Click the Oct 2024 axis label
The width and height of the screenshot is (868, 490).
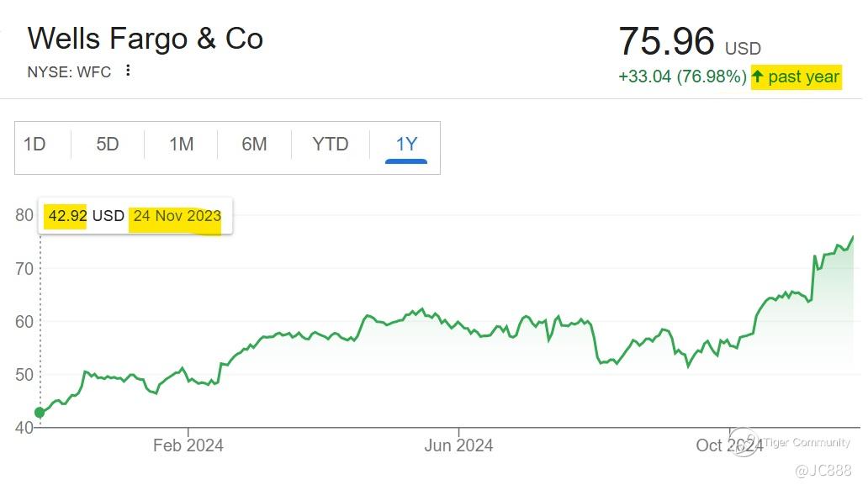click(729, 445)
